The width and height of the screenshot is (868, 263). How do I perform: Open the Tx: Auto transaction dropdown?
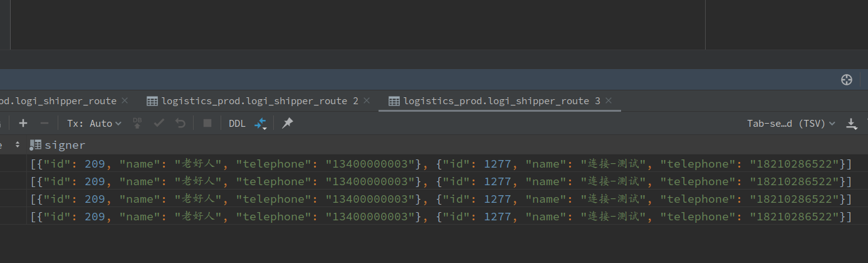point(94,124)
